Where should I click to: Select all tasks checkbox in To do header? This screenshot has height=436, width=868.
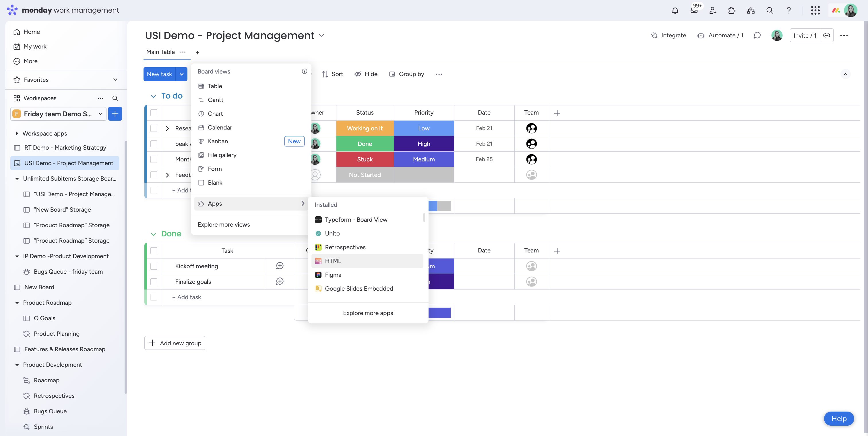(154, 113)
